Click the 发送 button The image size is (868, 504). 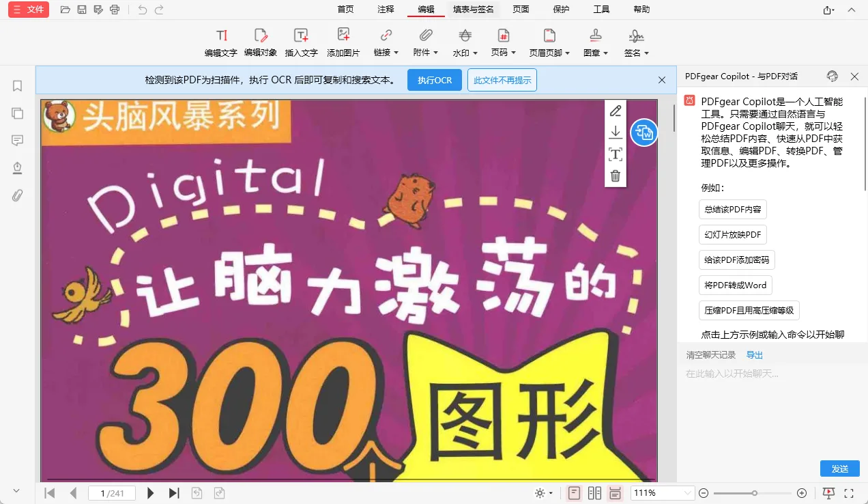tap(840, 468)
